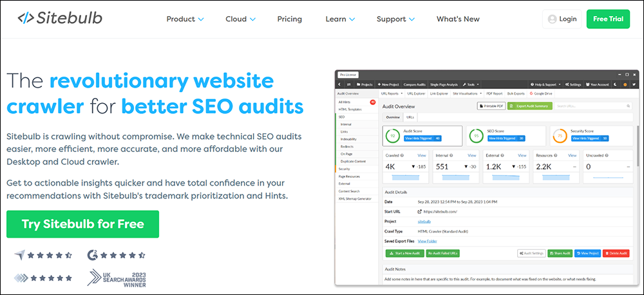Expand the Help & Support dropdown

tap(545, 84)
